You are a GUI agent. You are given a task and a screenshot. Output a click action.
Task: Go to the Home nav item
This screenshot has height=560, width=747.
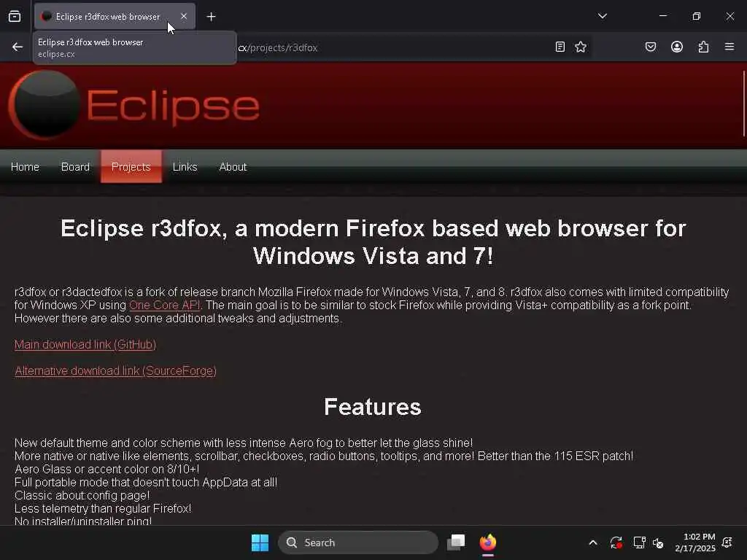pos(25,167)
